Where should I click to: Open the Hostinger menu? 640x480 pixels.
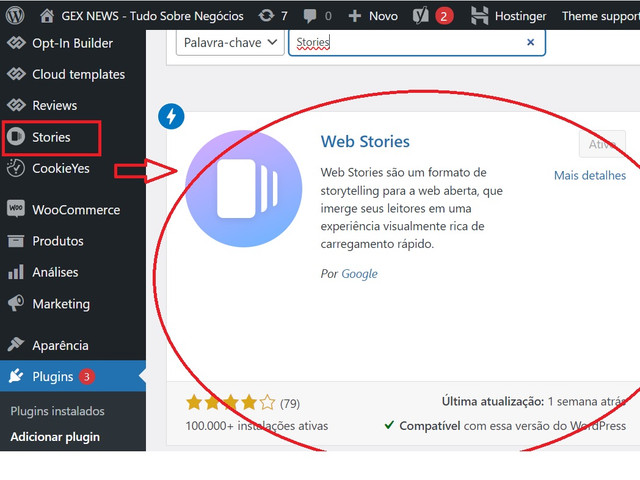point(520,16)
